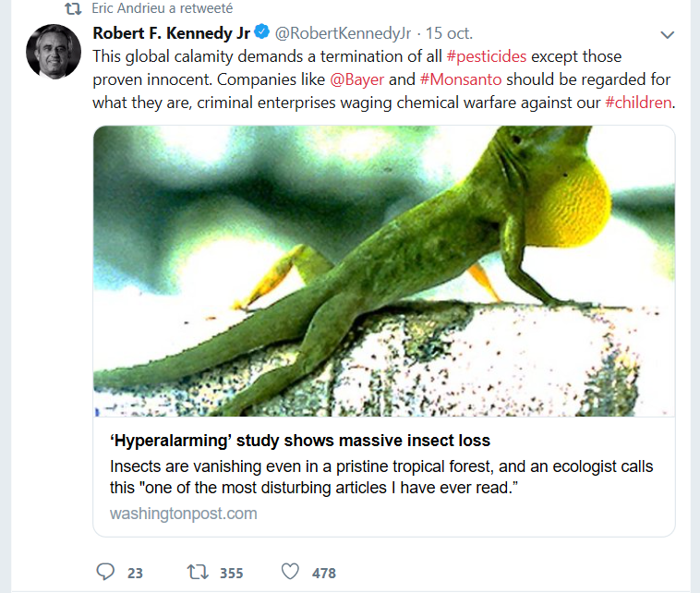
Task: Open the #pesticides hashtag link
Action: tap(486, 56)
